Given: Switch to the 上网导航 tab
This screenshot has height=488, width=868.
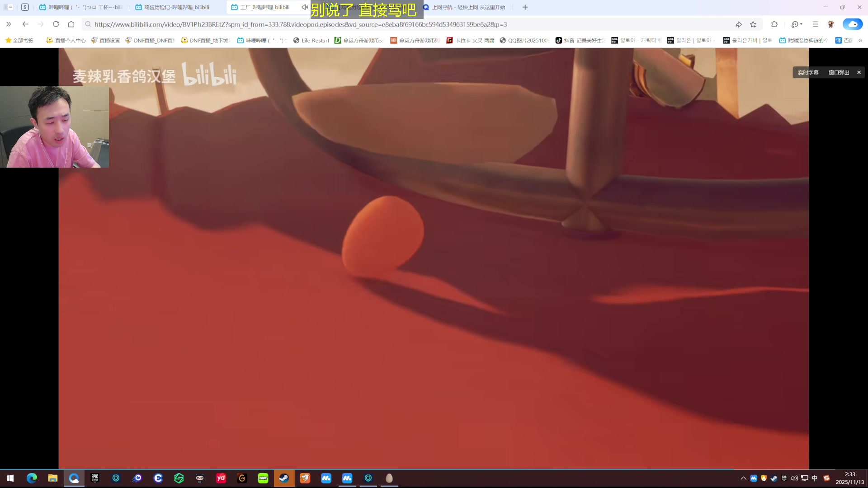Looking at the screenshot, I should [468, 7].
